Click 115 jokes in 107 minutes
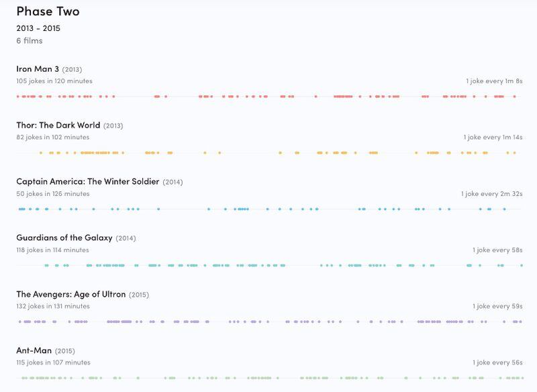Viewport: 537px width, 392px height. tap(54, 362)
